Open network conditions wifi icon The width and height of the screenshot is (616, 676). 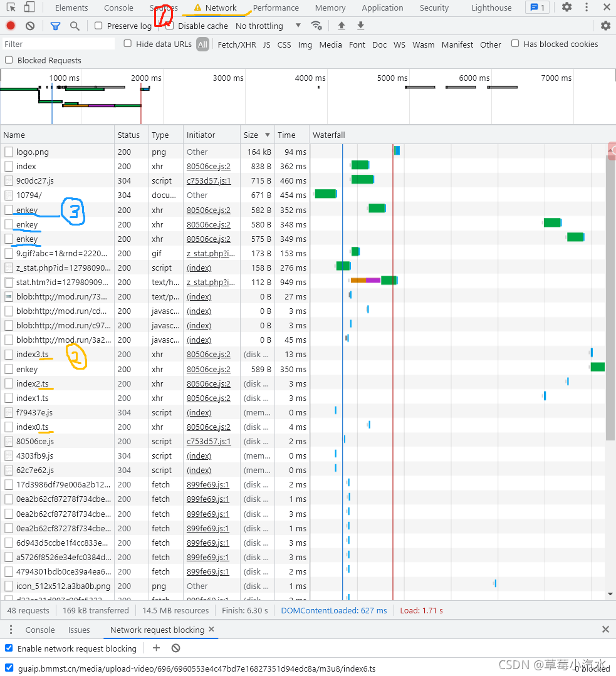click(316, 26)
